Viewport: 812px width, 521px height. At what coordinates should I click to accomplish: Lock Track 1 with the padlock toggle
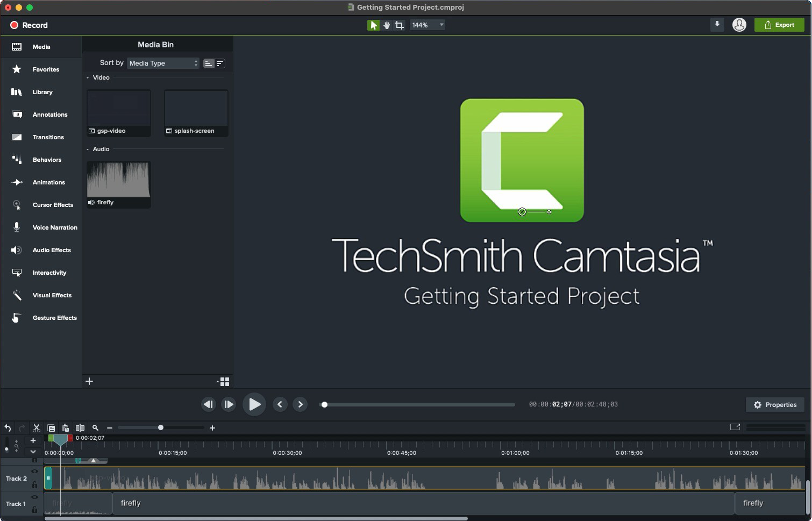pyautogui.click(x=34, y=509)
